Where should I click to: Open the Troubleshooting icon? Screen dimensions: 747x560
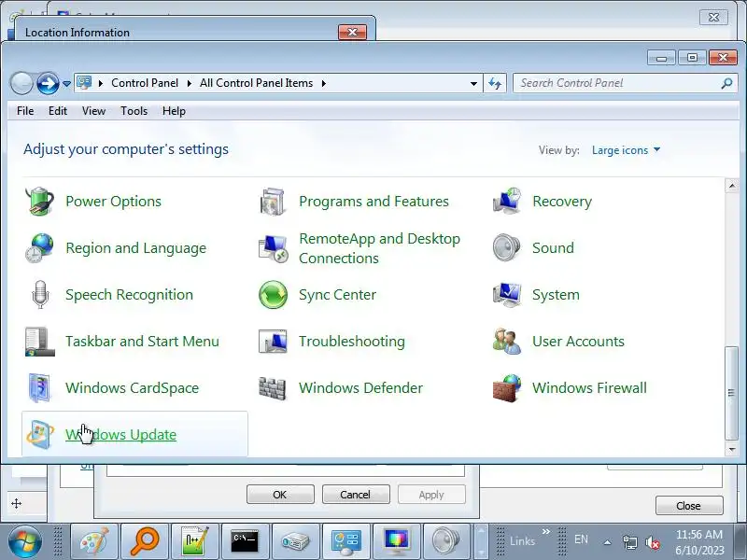[273, 342]
